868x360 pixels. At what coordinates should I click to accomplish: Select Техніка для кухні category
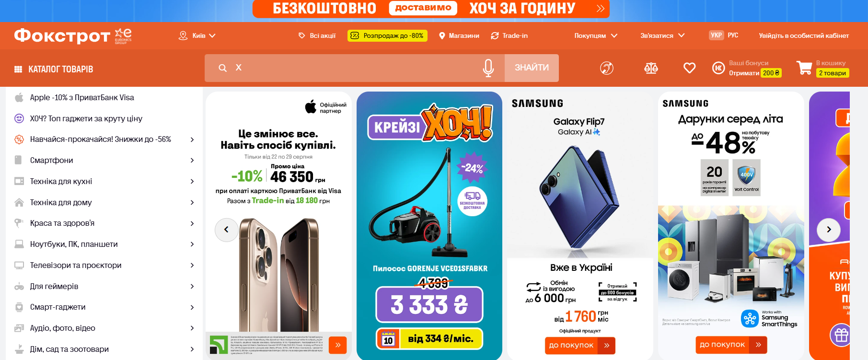pos(61,181)
